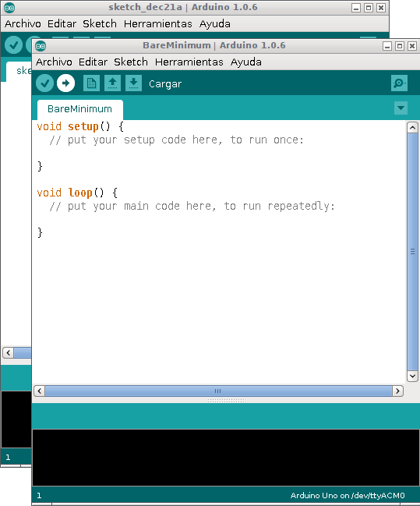Minimize the sketch_dec21a window
The height and width of the screenshot is (506, 420).
click(356, 8)
